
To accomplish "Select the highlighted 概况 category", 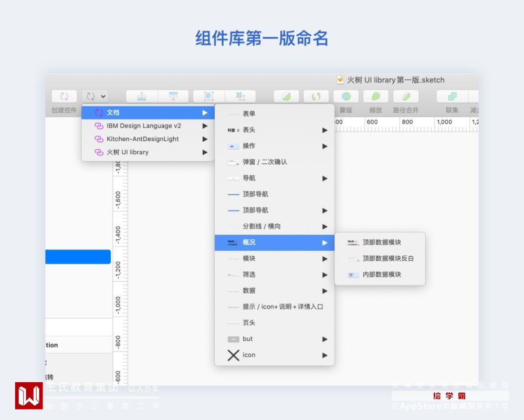I will (275, 243).
